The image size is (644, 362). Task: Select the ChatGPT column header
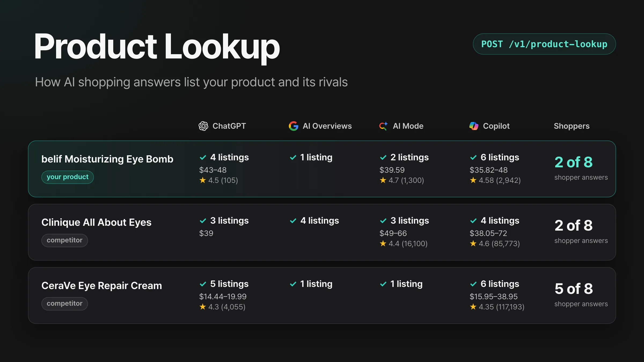(222, 126)
